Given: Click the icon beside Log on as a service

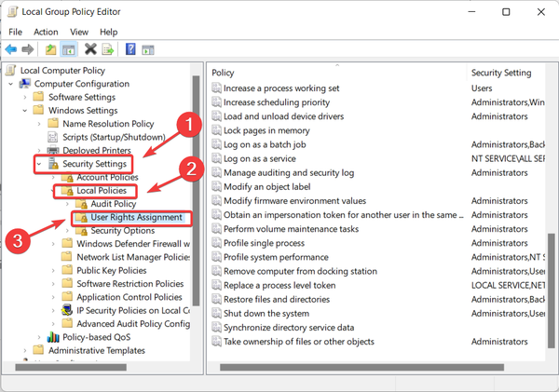Looking at the screenshot, I should click(x=216, y=158).
